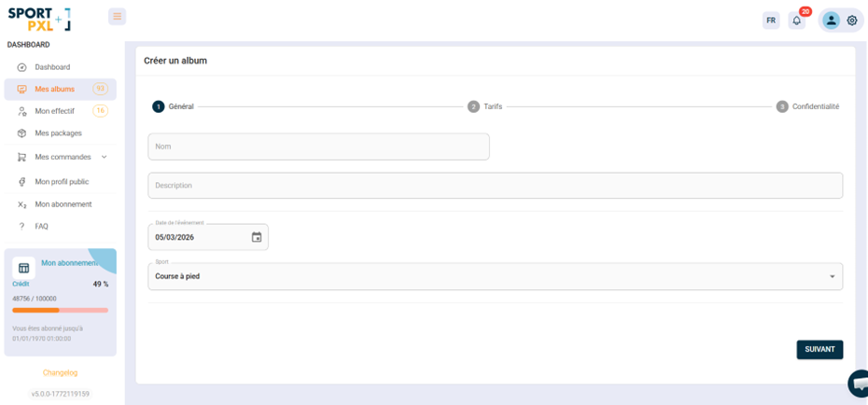
Task: Click the SportPXL logo
Action: click(x=39, y=19)
